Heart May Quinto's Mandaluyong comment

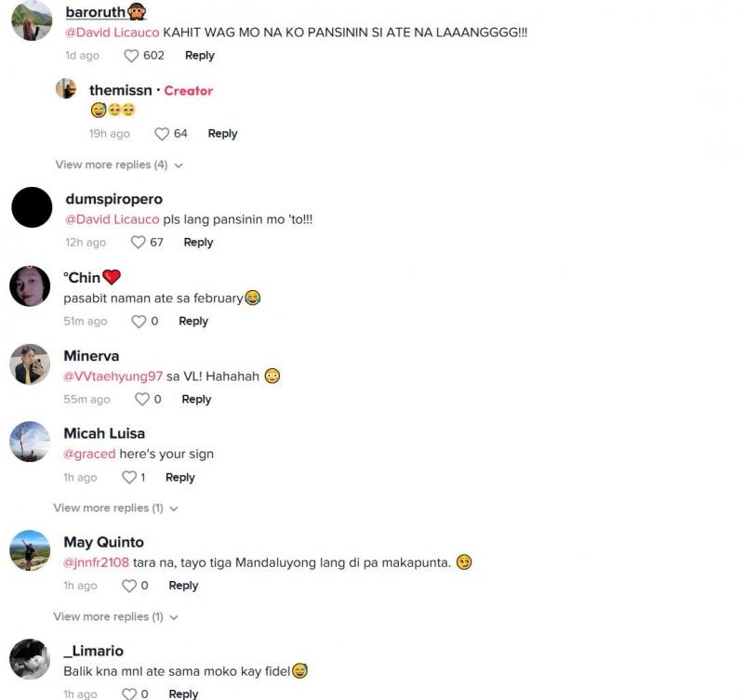pos(129,587)
